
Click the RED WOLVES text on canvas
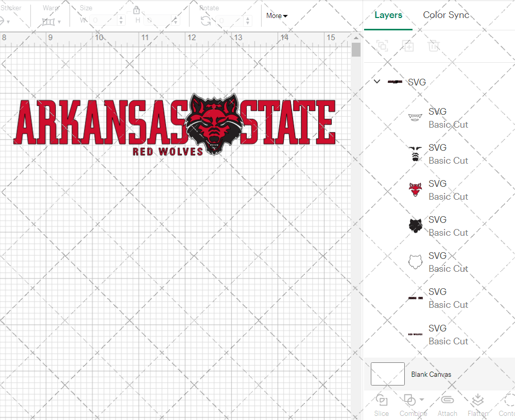pyautogui.click(x=168, y=152)
